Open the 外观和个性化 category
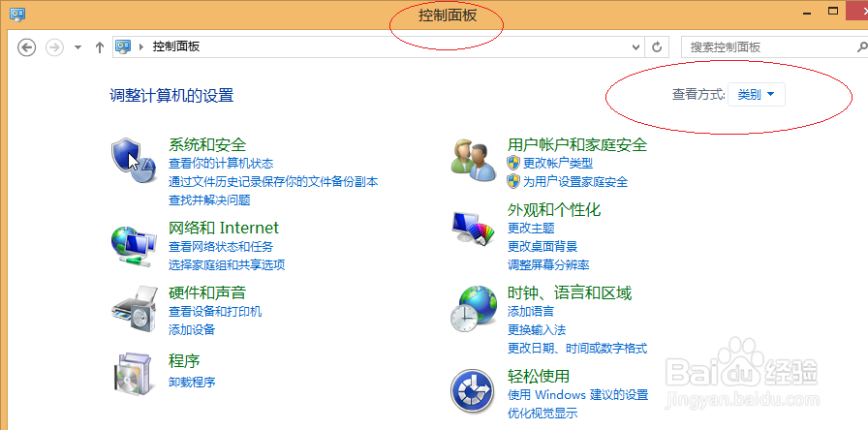The image size is (868, 430). coord(554,210)
